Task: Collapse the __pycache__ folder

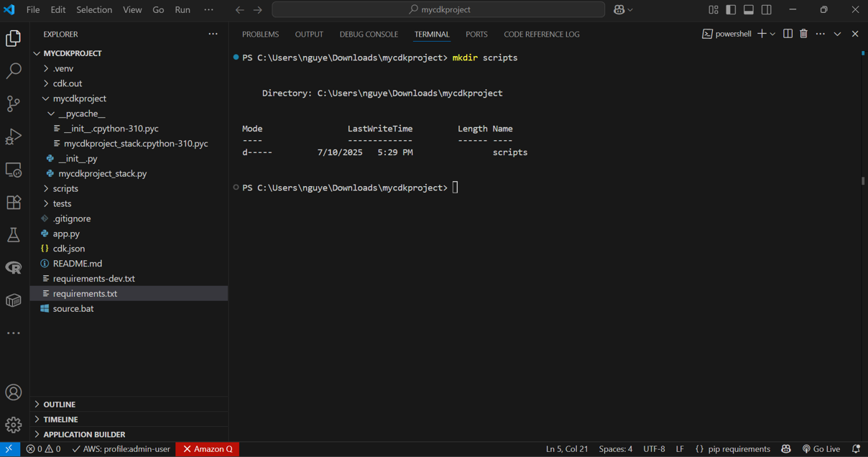Action: pyautogui.click(x=81, y=114)
